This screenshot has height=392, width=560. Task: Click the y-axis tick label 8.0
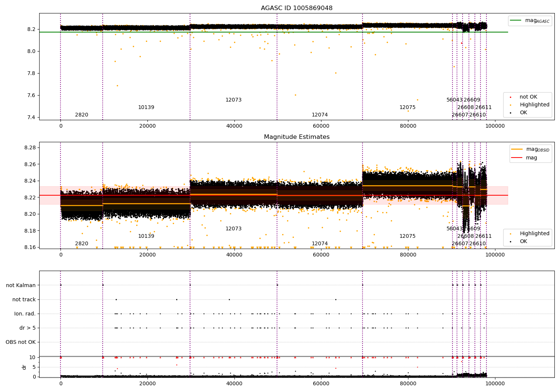[31, 52]
